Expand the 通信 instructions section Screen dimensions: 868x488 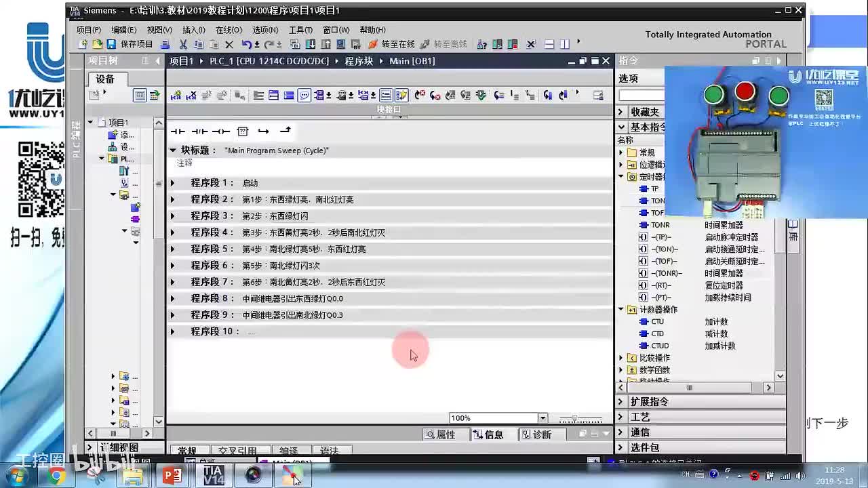620,432
